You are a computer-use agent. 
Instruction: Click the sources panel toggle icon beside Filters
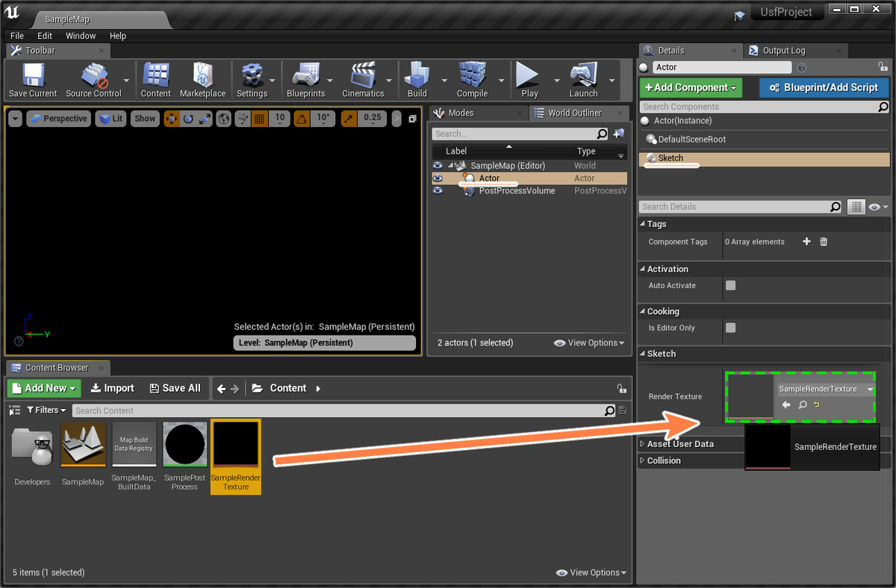(14, 410)
